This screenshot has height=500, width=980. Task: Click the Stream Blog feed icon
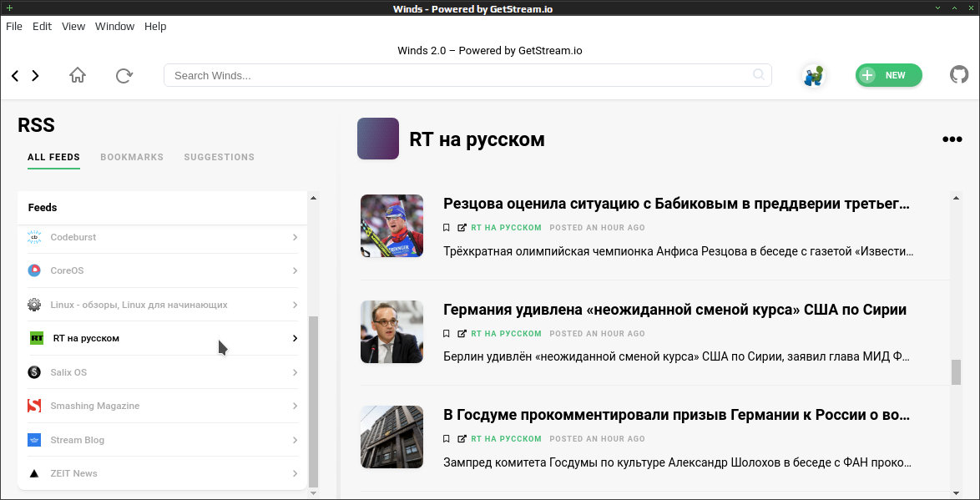[34, 439]
